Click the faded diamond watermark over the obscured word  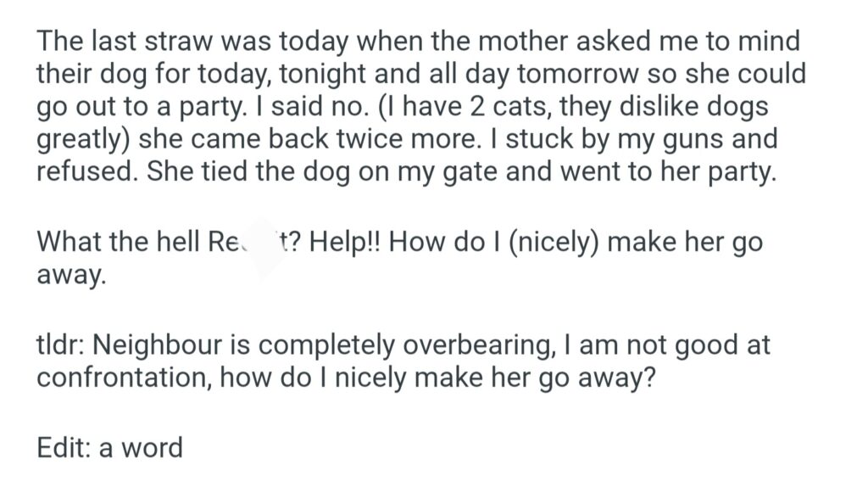click(260, 248)
